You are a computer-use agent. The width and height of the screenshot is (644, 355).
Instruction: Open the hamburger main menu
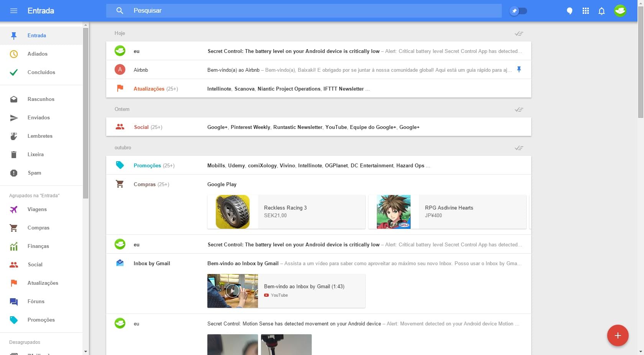[x=14, y=11]
